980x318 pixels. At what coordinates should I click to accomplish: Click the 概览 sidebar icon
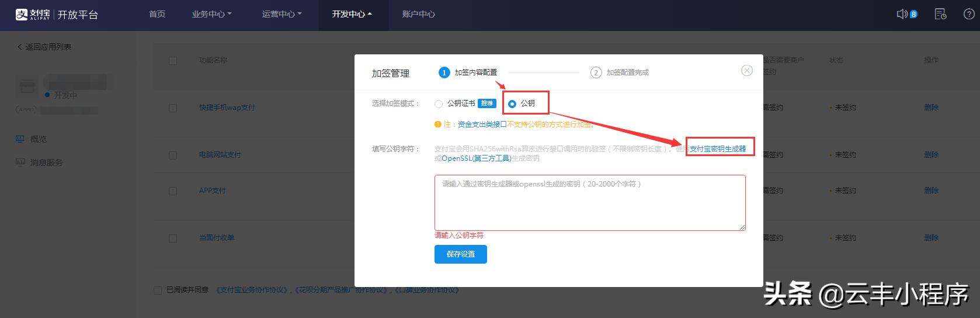tap(20, 139)
